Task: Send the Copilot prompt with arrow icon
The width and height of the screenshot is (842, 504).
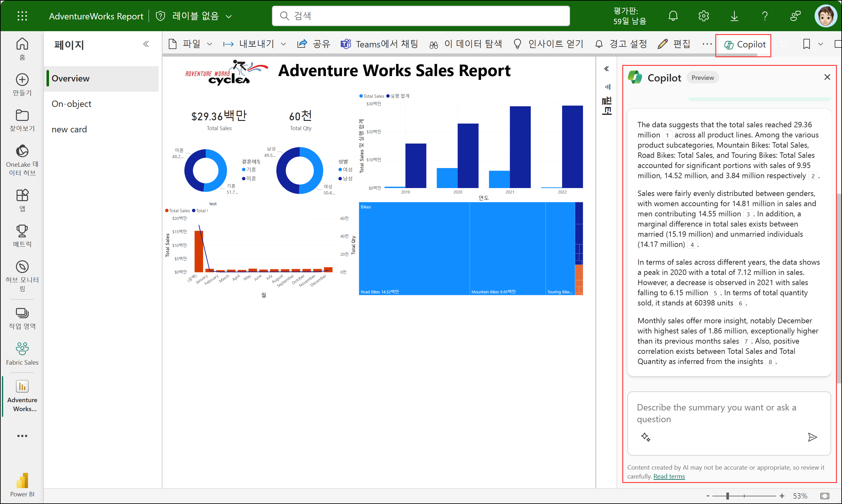Action: click(x=812, y=437)
